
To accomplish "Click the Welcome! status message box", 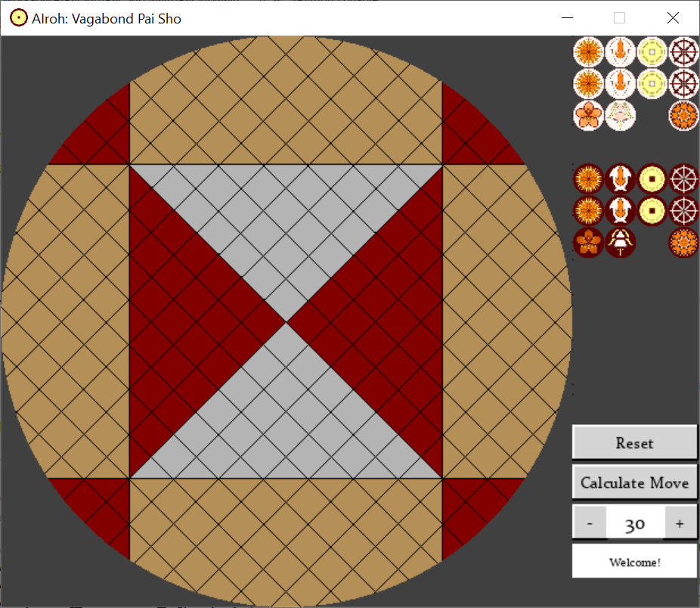I will pos(634,561).
